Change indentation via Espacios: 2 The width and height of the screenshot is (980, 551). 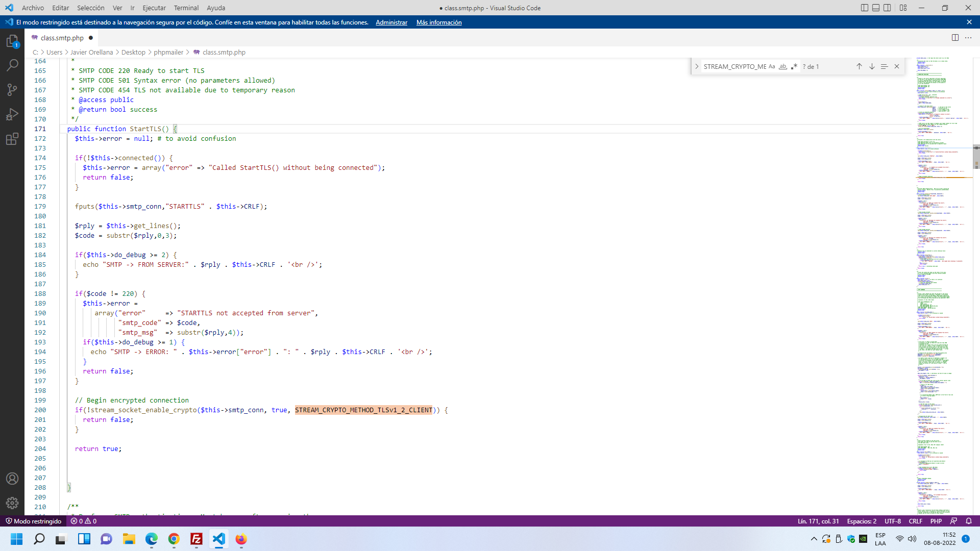862,521
